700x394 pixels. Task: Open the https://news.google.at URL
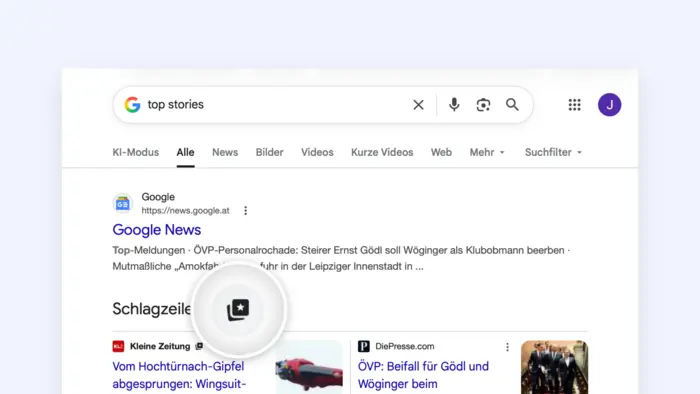pyautogui.click(x=185, y=211)
